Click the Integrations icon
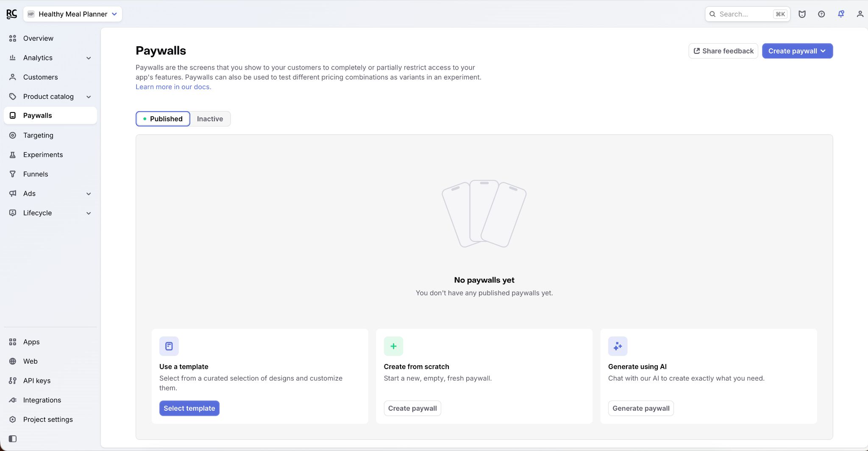Viewport: 868px width, 451px height. click(x=13, y=400)
